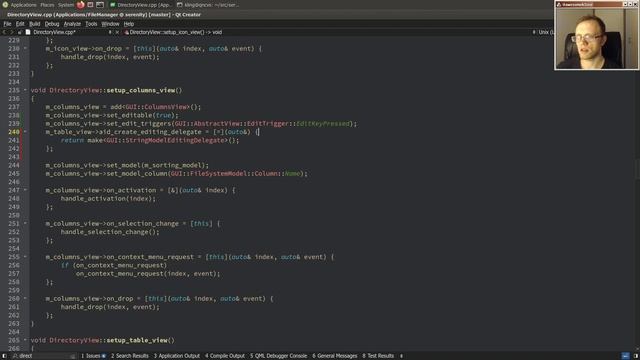
Task: Click the webcam video feed thumbnail
Action: 596,38
